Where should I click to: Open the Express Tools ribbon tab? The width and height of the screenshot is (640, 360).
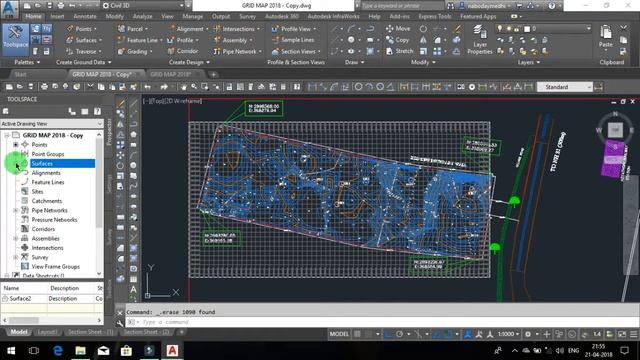tap(435, 16)
